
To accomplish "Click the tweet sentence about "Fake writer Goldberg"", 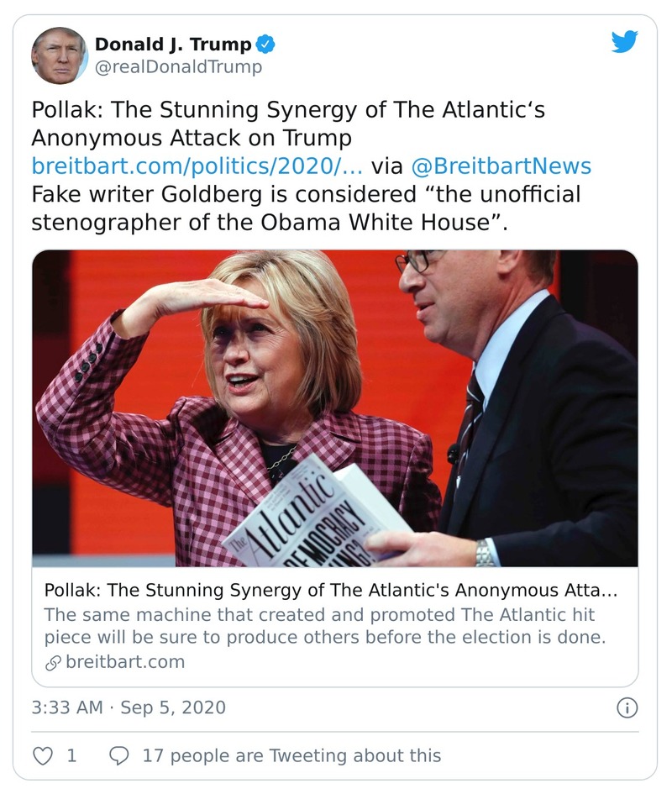I will click(306, 208).
